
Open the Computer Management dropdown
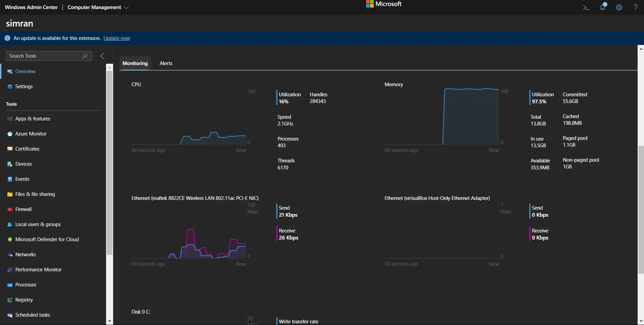point(98,7)
